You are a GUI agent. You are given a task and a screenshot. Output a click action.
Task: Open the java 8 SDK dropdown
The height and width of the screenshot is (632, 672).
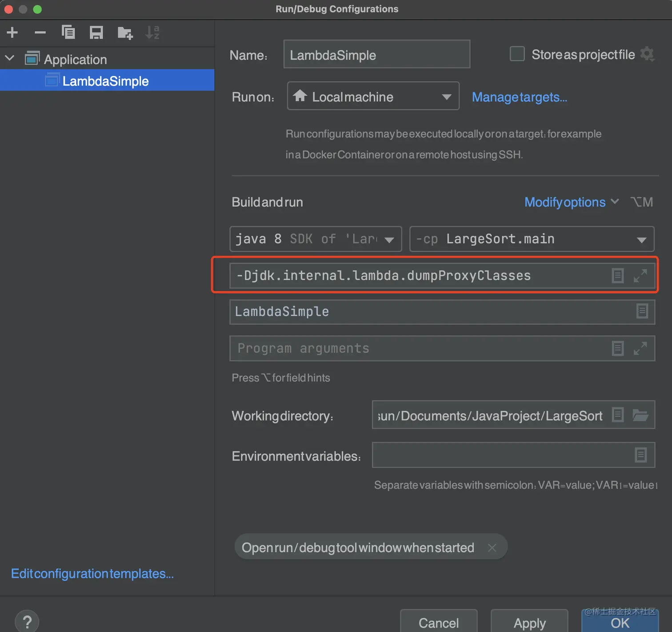pyautogui.click(x=389, y=239)
